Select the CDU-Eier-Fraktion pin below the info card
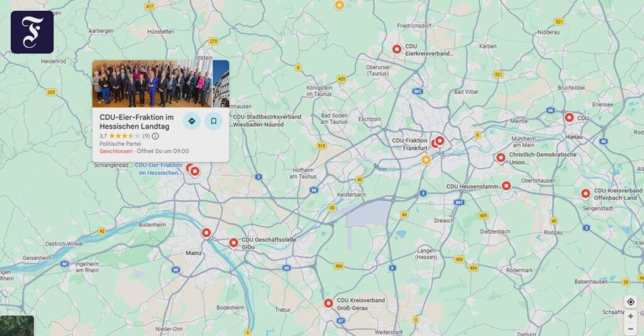Viewport: 644px width, 336px height. [x=195, y=171]
